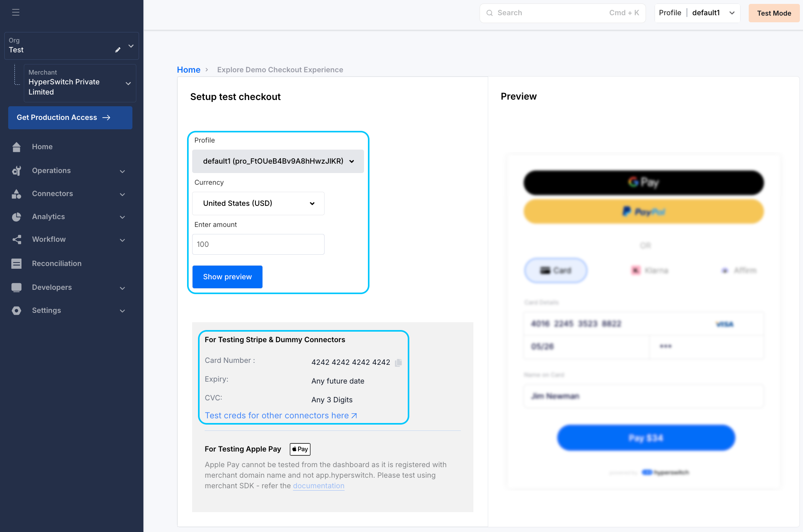Click the Reconciliation sidebar icon
Screen dimensions: 803x532
(x=16, y=264)
